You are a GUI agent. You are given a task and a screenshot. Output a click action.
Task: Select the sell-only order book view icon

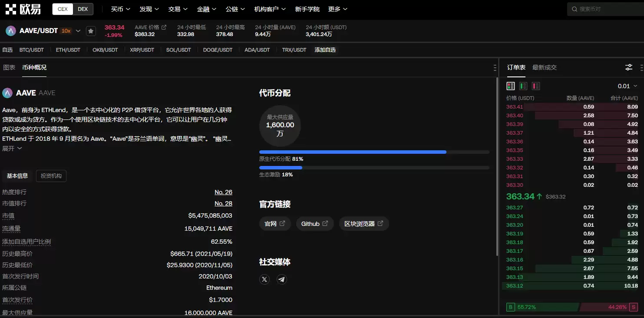click(x=536, y=86)
